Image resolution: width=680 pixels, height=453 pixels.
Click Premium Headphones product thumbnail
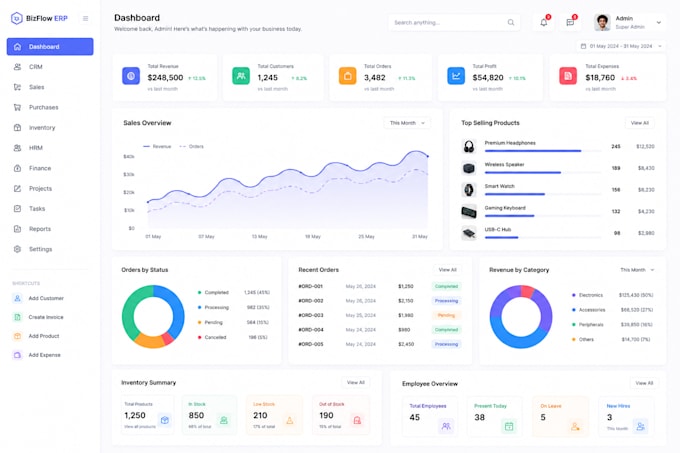point(469,147)
